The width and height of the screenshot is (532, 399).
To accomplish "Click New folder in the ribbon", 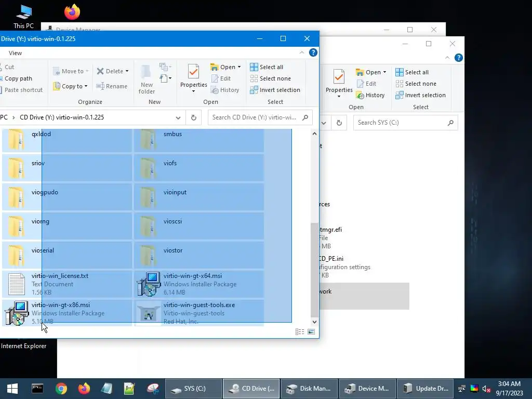I will pos(147,79).
